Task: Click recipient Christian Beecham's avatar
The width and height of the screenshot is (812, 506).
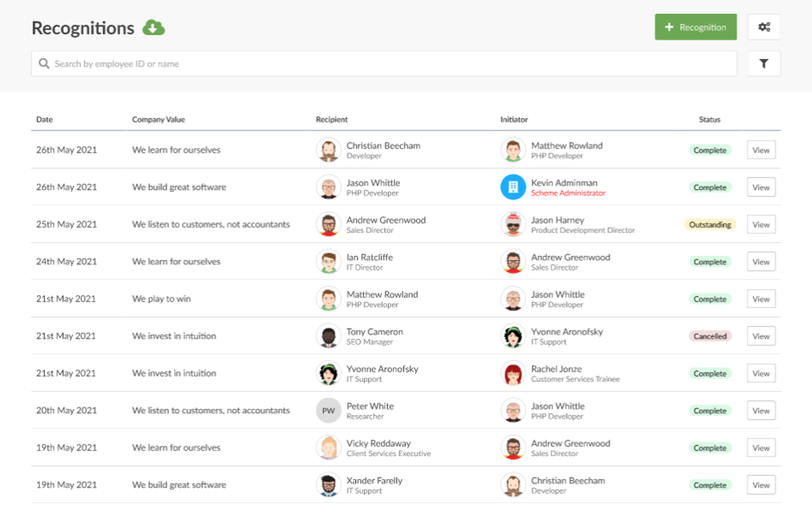Action: click(328, 150)
